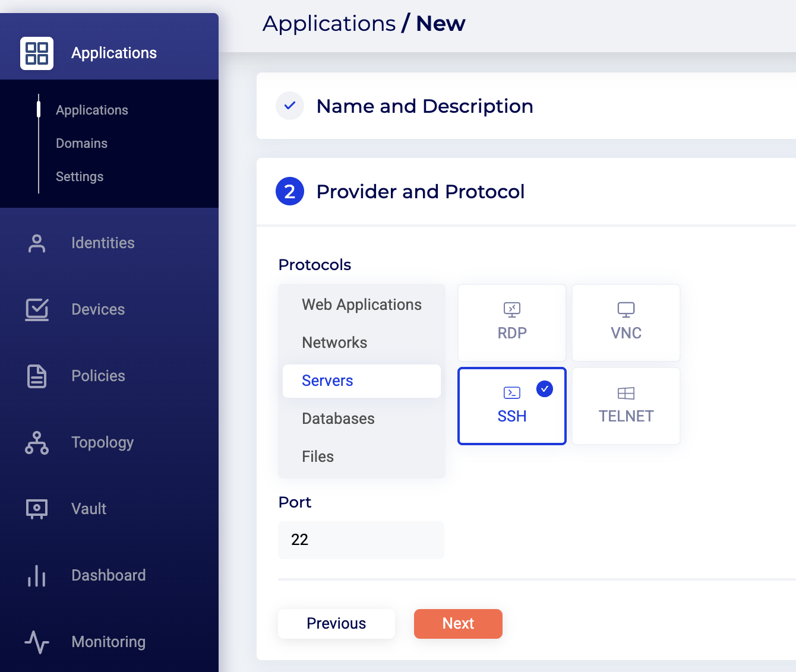Choose the TELNET protocol tile

click(x=626, y=406)
